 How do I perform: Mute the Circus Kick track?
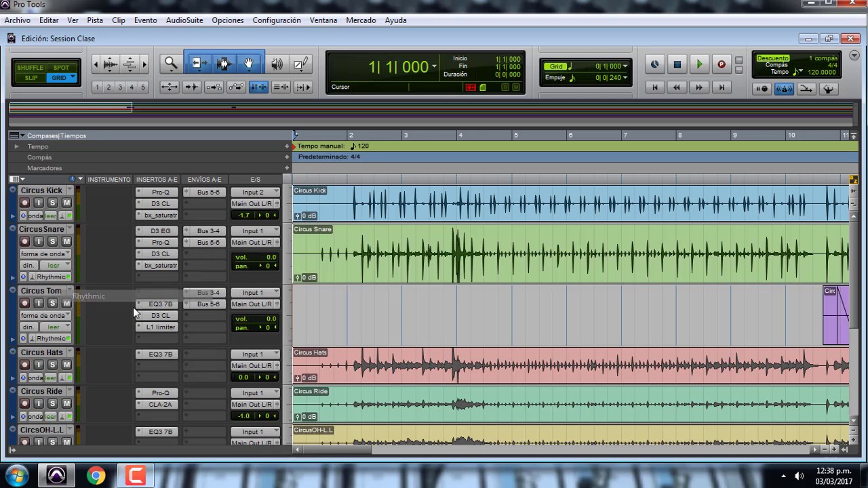(66, 203)
